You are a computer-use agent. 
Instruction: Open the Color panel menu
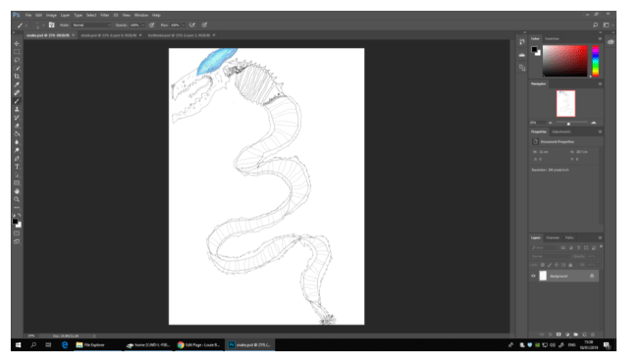(x=600, y=38)
